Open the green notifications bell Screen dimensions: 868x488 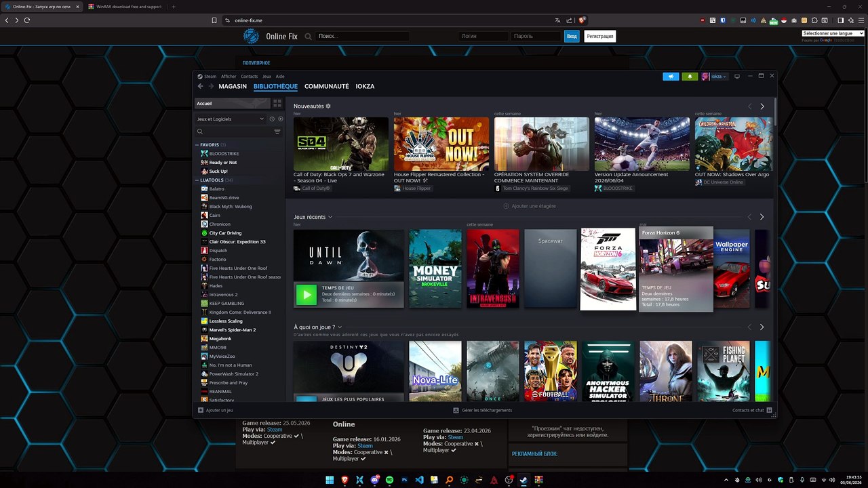coord(690,77)
